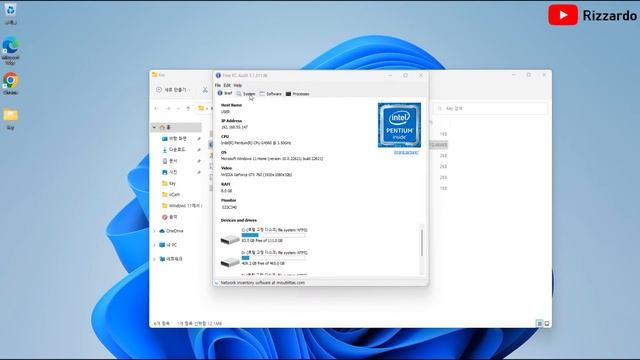Select the NVIDIA GeForce GTX 760 video text
Screen dimensions: 640x360
tap(256, 175)
